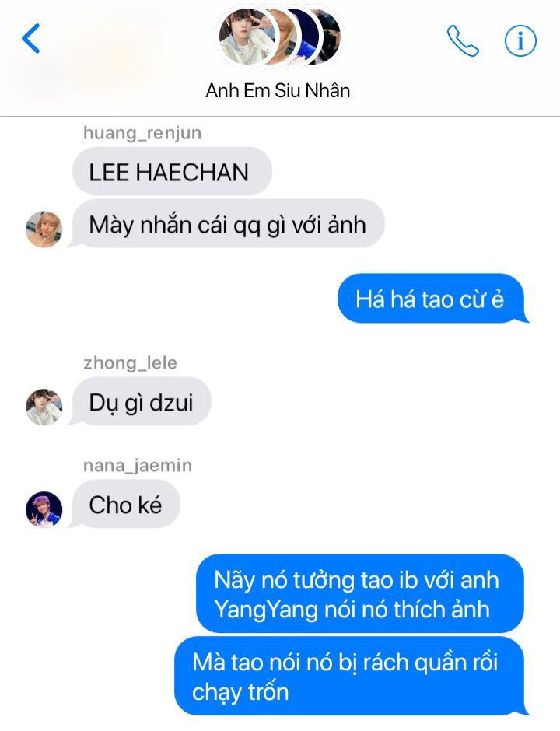Select the 'Dụ gì dzui' message bubble
This screenshot has width=560, height=731.
point(140,401)
